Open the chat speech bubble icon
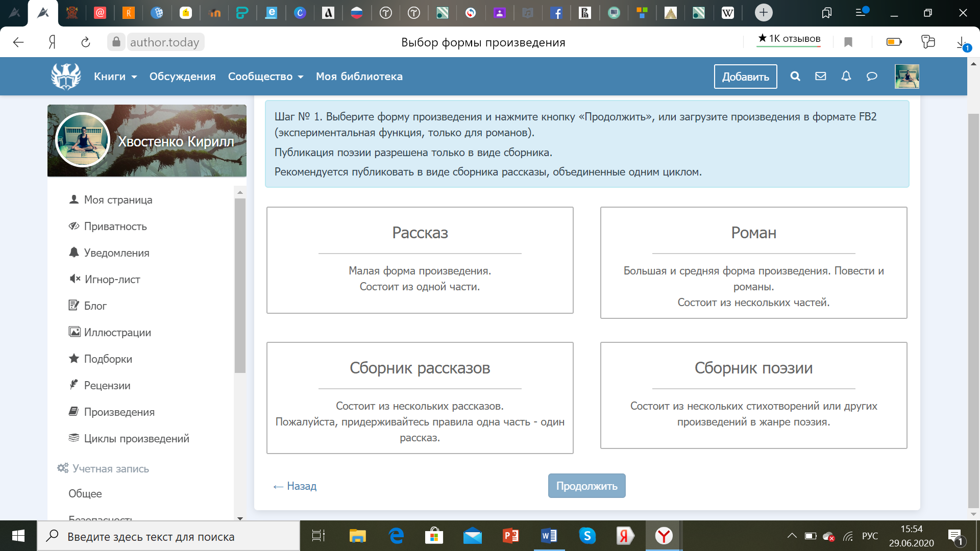Image resolution: width=980 pixels, height=551 pixels. pos(871,77)
